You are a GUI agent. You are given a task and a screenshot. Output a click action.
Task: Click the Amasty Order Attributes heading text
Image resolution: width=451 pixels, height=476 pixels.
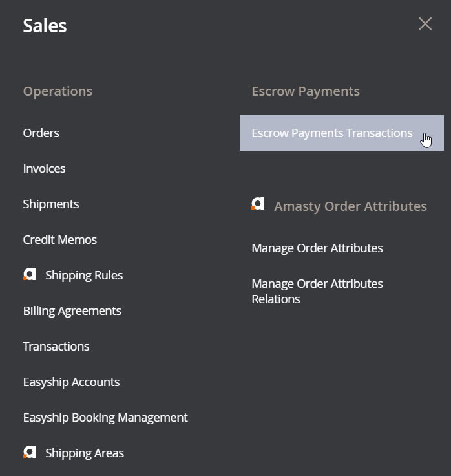pyautogui.click(x=350, y=206)
